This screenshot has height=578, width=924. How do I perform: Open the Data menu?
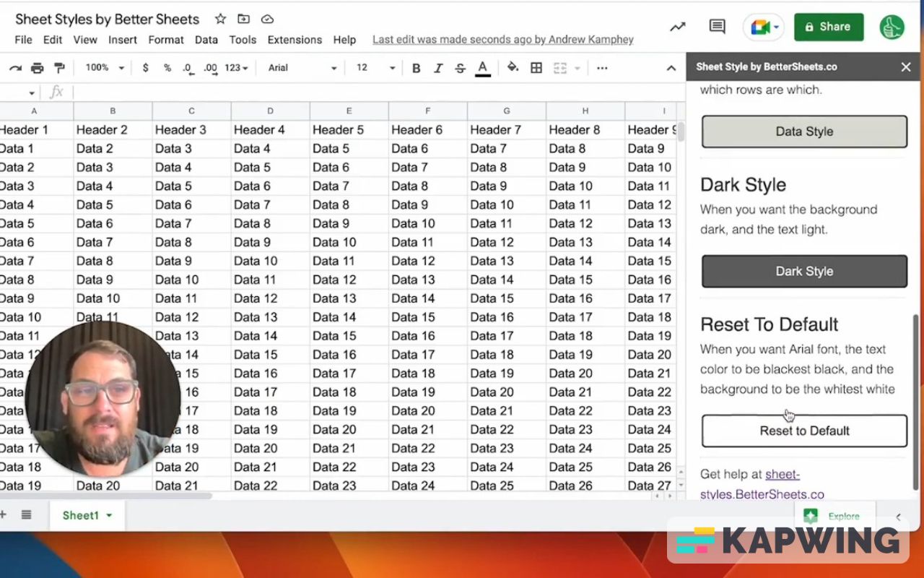click(x=206, y=40)
